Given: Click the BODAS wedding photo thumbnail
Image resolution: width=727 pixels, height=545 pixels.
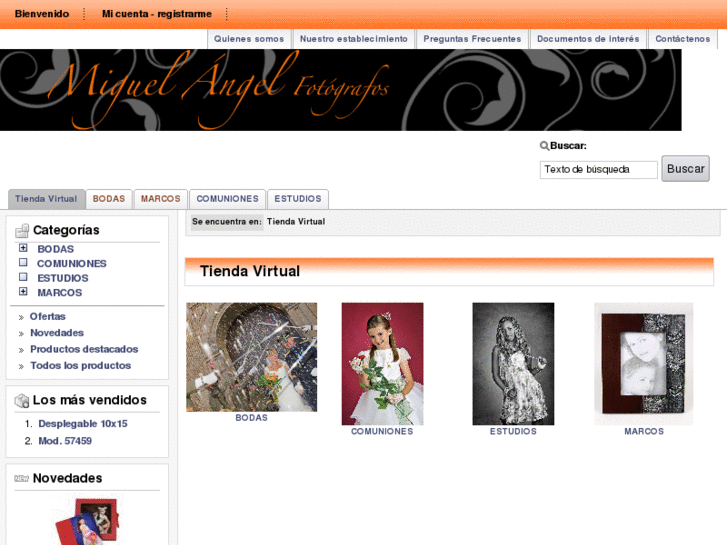Looking at the screenshot, I should (x=252, y=357).
